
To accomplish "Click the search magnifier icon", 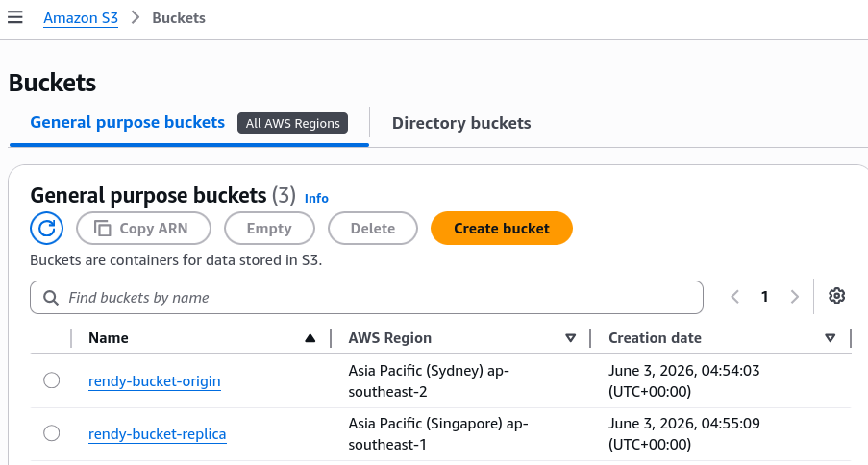I will 51,298.
